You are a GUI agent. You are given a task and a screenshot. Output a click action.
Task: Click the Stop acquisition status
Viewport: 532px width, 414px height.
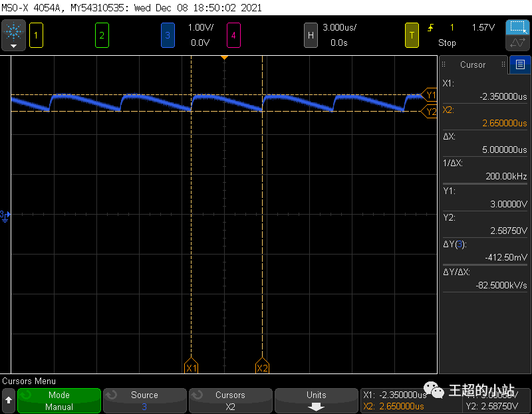(x=447, y=43)
